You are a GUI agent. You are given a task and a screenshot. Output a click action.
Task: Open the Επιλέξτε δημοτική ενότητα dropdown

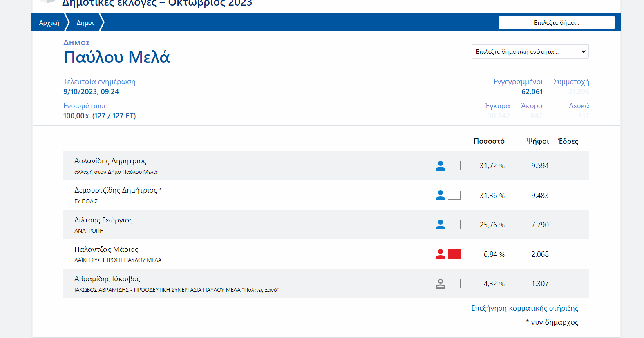click(x=530, y=51)
